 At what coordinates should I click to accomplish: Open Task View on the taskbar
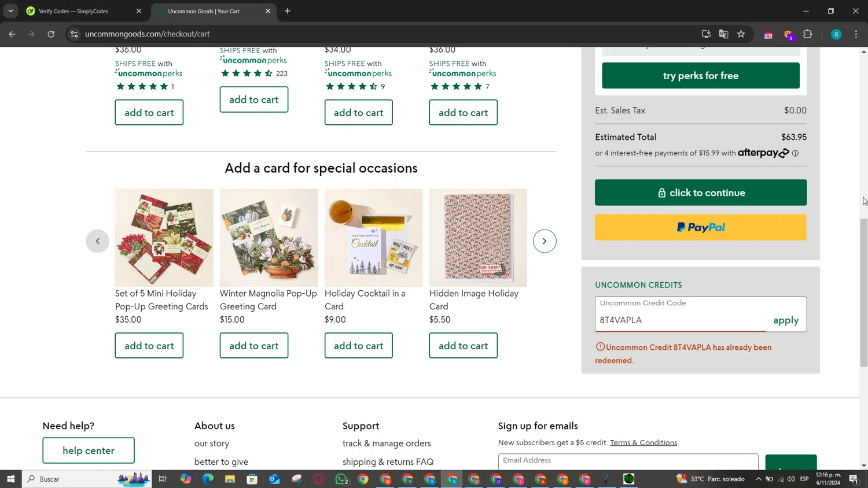pyautogui.click(x=163, y=479)
